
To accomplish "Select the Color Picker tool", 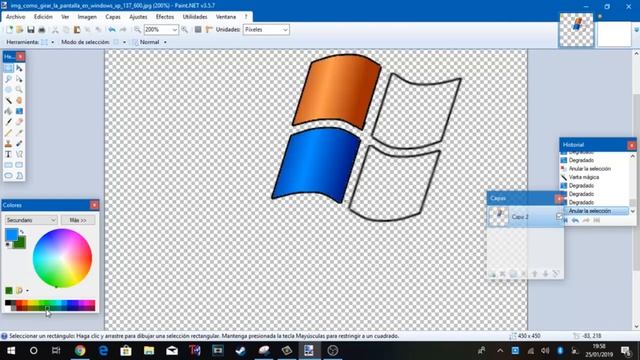I will pyautogui.click(x=19, y=133).
